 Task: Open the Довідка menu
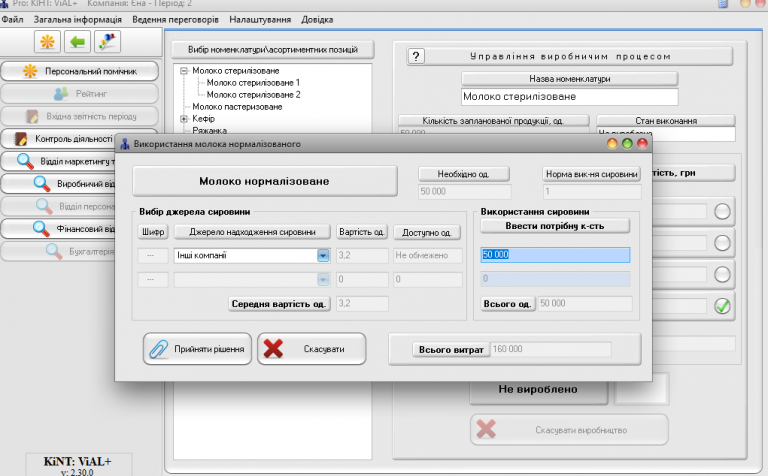[317, 20]
